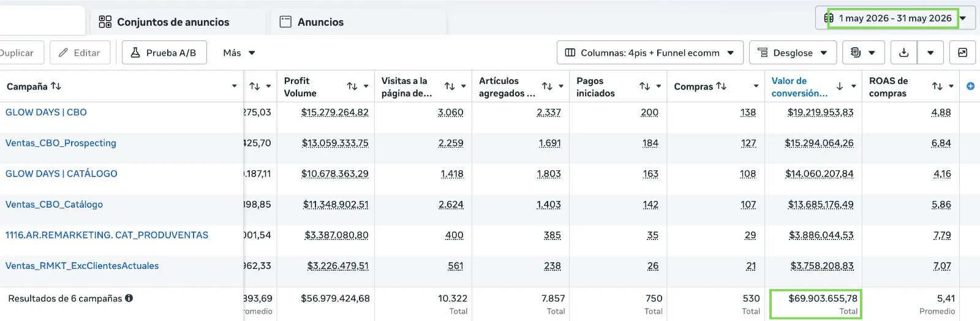Sort by Artículos agregados column

(547, 86)
